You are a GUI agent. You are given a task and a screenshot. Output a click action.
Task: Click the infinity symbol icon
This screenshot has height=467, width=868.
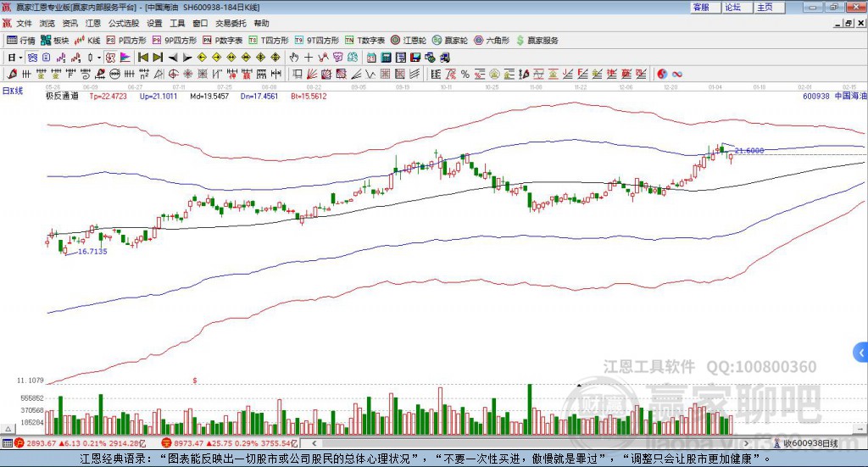(677, 74)
